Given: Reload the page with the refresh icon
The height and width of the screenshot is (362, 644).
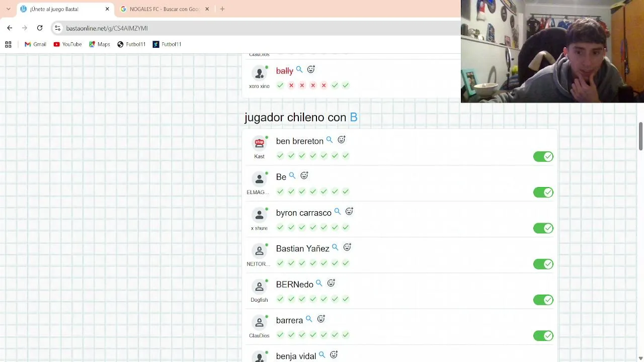Looking at the screenshot, I should click(x=40, y=28).
